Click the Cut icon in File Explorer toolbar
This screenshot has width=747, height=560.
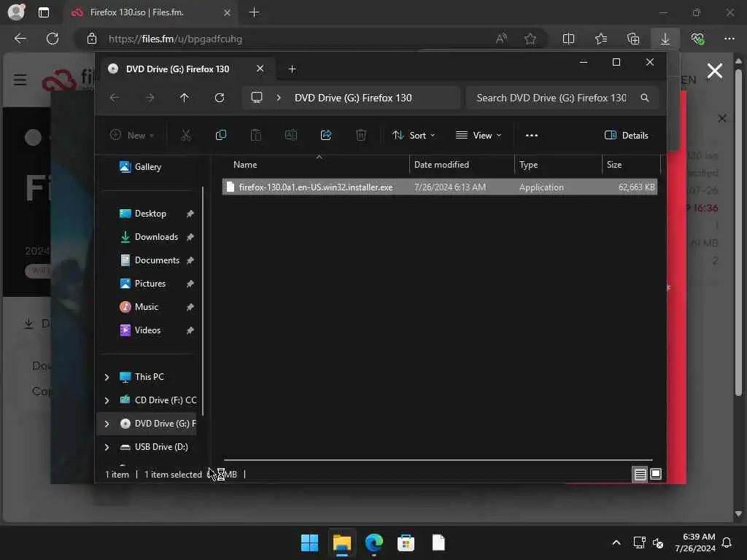(x=186, y=135)
